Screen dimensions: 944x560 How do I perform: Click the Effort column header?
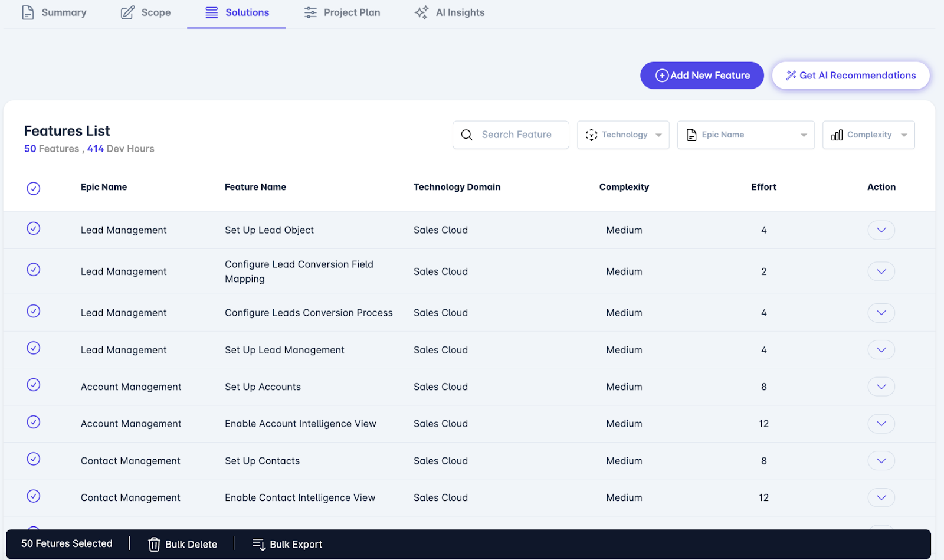click(x=763, y=187)
